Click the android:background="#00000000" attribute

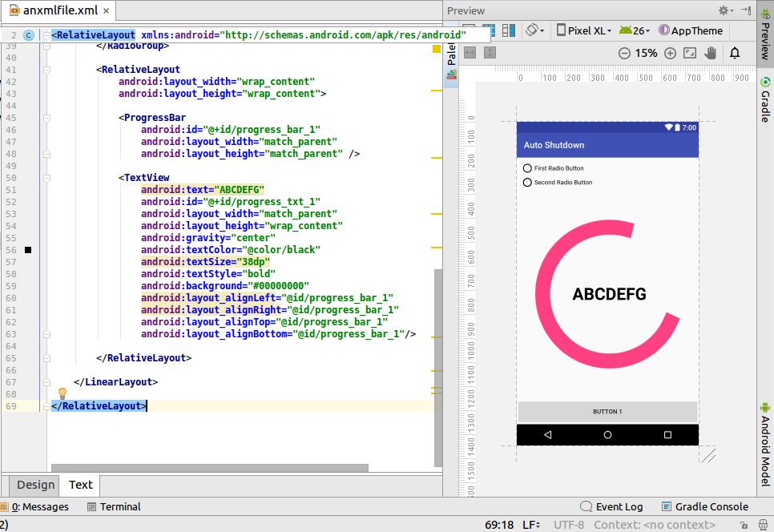pyautogui.click(x=225, y=286)
